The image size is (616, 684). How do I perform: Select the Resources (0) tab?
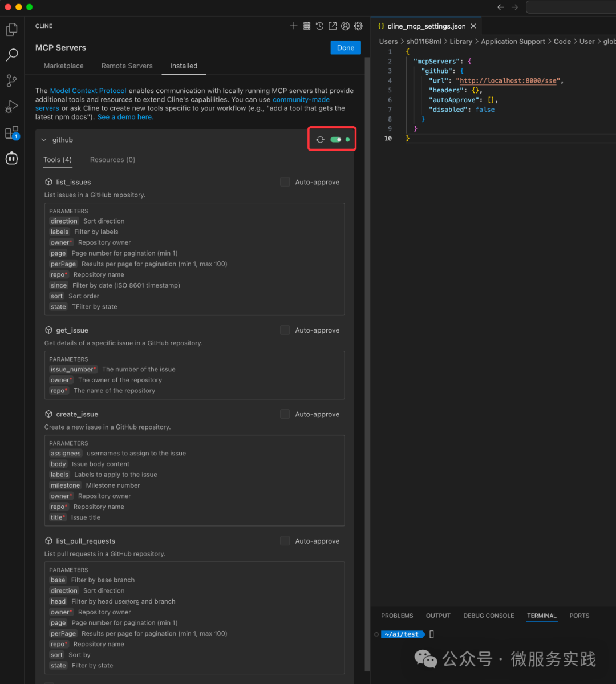[x=112, y=160]
